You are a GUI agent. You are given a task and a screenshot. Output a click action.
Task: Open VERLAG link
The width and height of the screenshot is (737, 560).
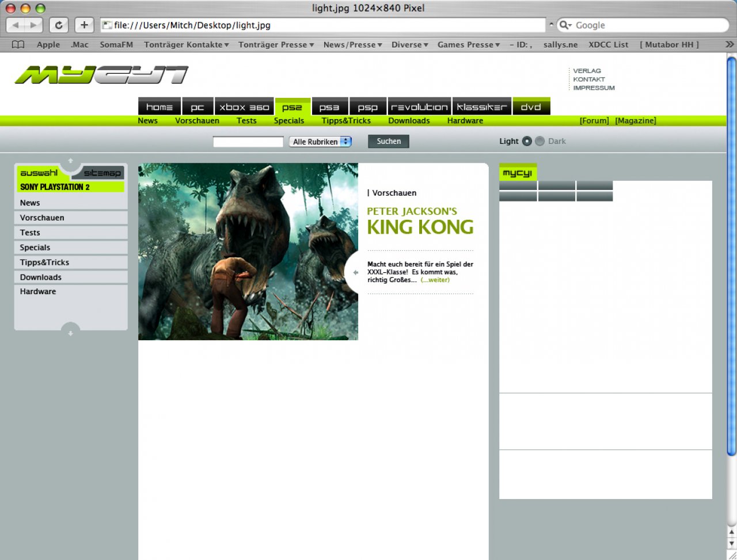pos(587,71)
